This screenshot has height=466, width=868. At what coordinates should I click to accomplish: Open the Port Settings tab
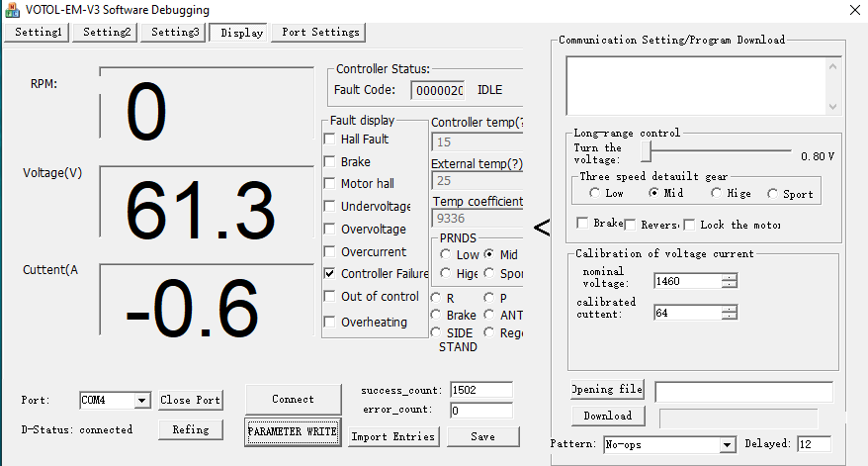(x=320, y=33)
